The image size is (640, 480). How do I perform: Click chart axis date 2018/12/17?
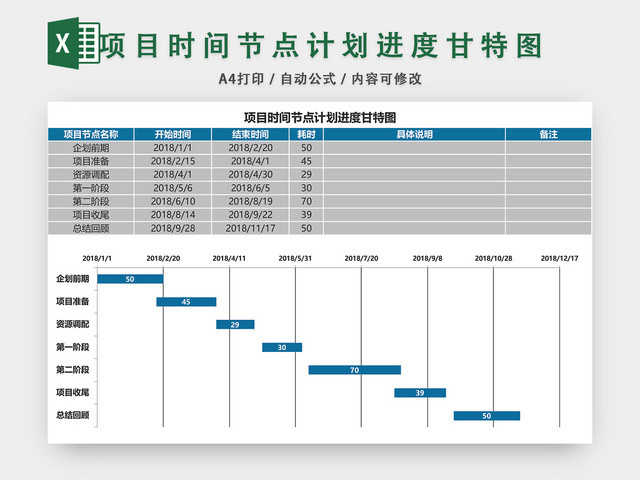[560, 258]
